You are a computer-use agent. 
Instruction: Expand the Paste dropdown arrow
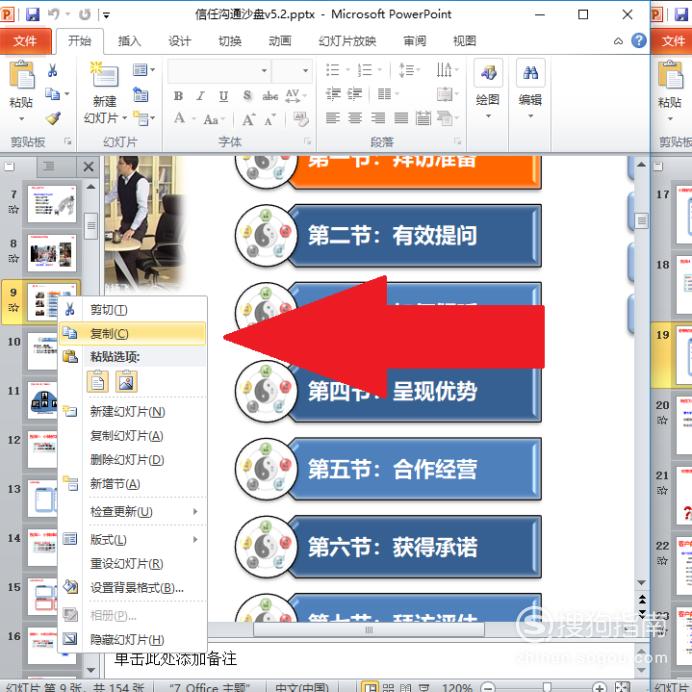pyautogui.click(x=21, y=119)
